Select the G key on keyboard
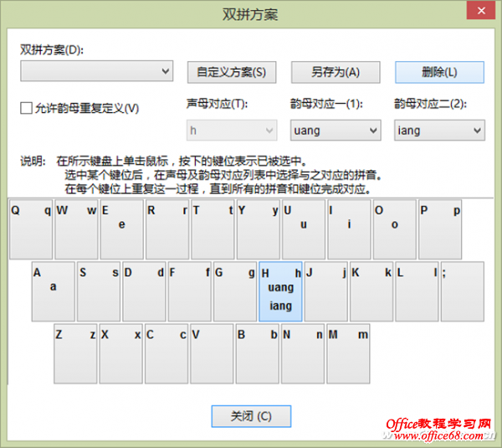This screenshot has height=448, width=502. 235,291
